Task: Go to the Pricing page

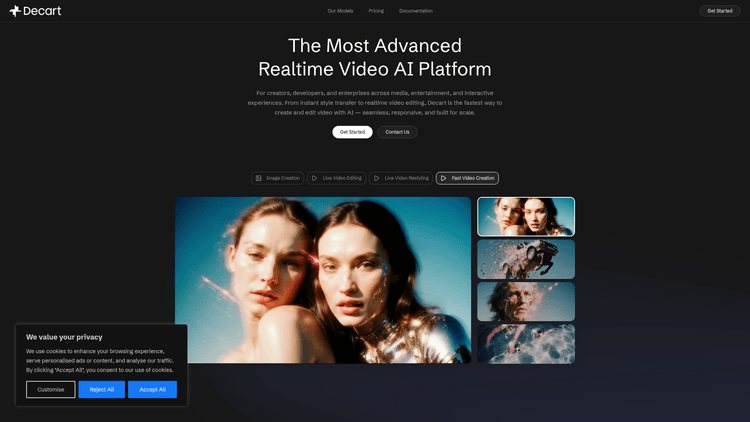Action: point(376,11)
